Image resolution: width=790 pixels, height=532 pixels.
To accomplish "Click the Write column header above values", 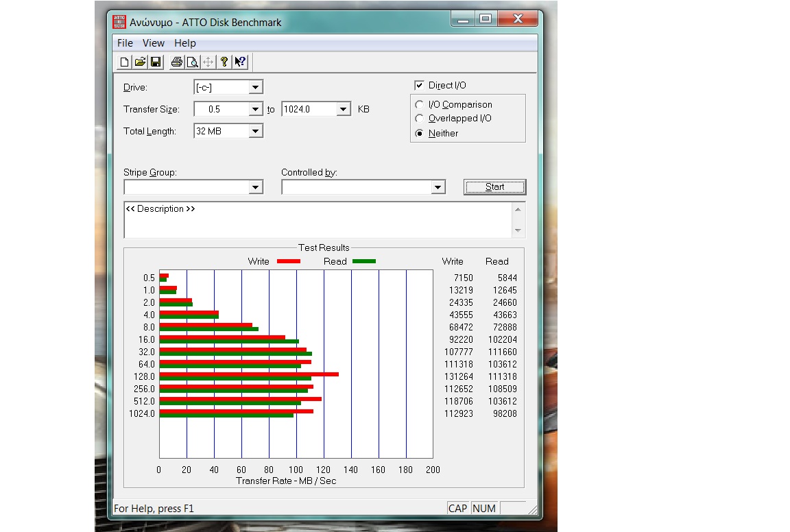I will click(x=453, y=261).
